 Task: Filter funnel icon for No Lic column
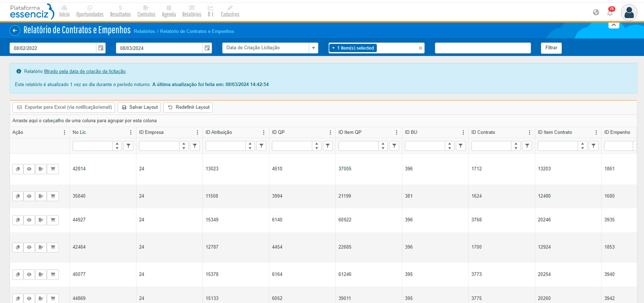pos(128,146)
